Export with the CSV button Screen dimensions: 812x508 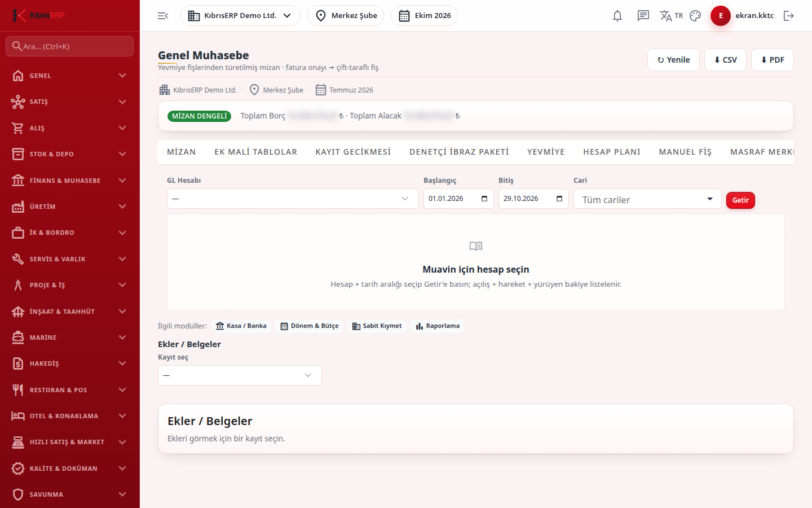coord(725,60)
